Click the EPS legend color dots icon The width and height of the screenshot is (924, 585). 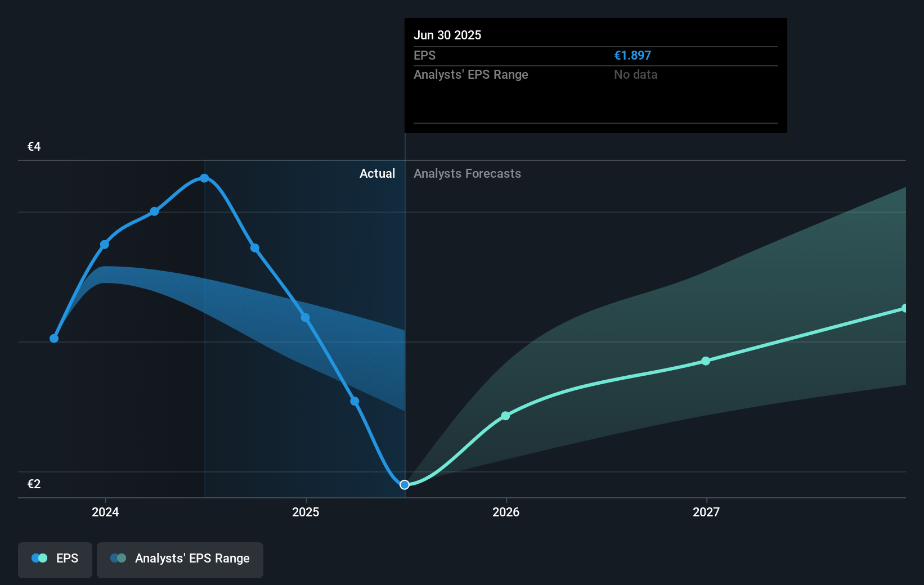pos(39,559)
